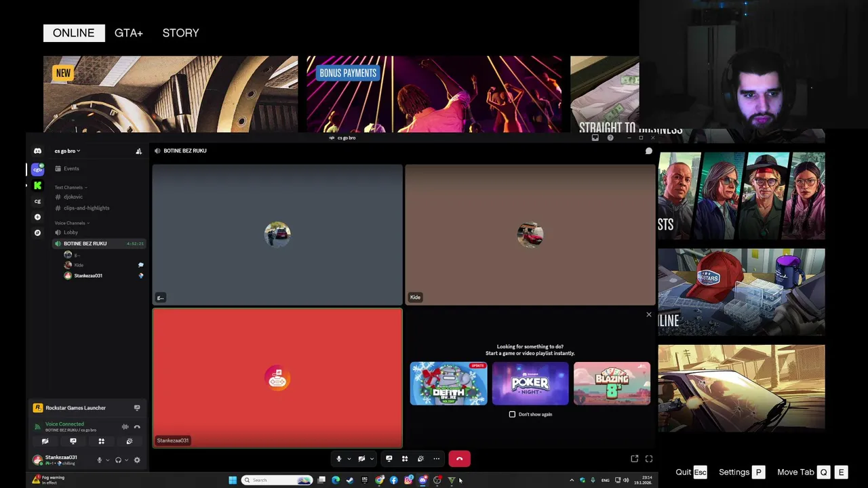Screen dimensions: 868x488
Task: Collapse the Voice Channels category
Action: pos(71,223)
